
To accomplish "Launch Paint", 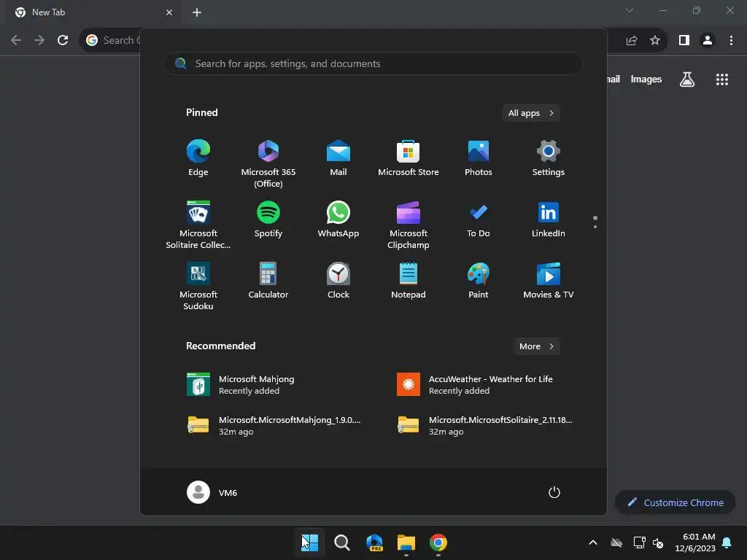I will pyautogui.click(x=479, y=280).
